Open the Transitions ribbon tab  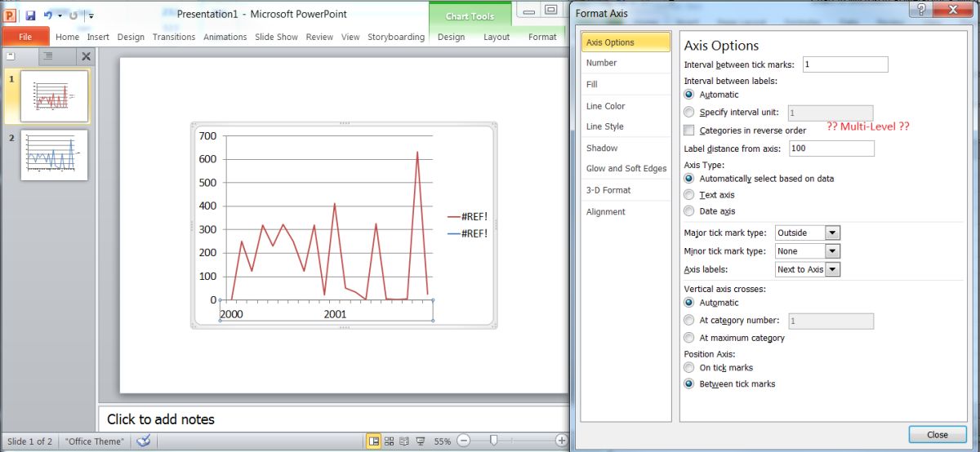pyautogui.click(x=174, y=37)
